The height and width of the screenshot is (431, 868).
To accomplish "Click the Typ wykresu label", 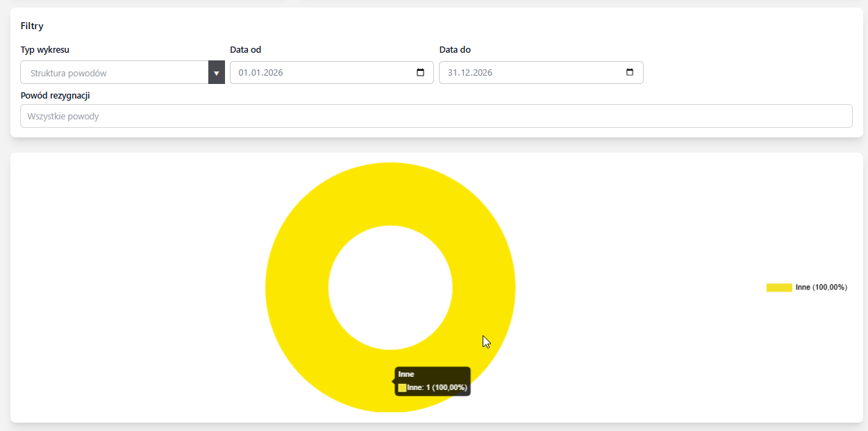I will click(45, 50).
